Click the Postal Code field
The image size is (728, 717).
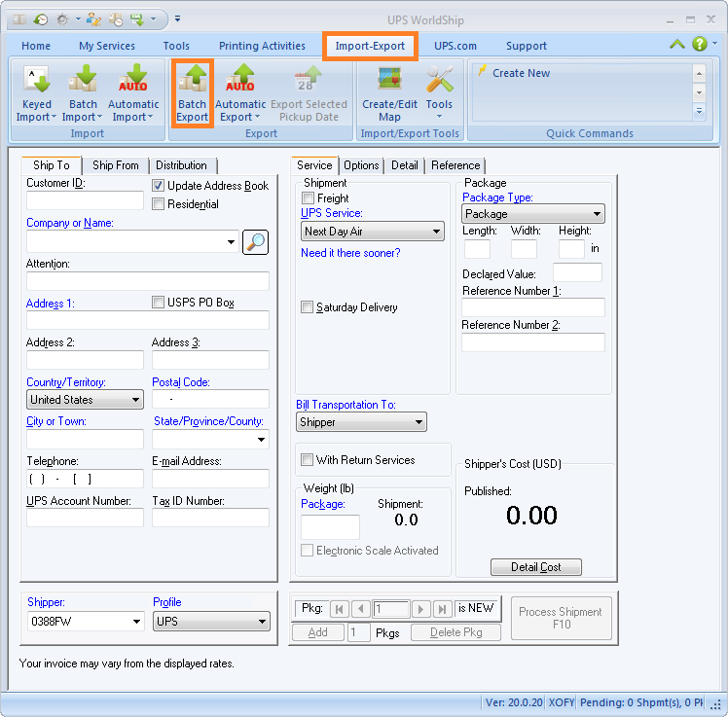[211, 399]
